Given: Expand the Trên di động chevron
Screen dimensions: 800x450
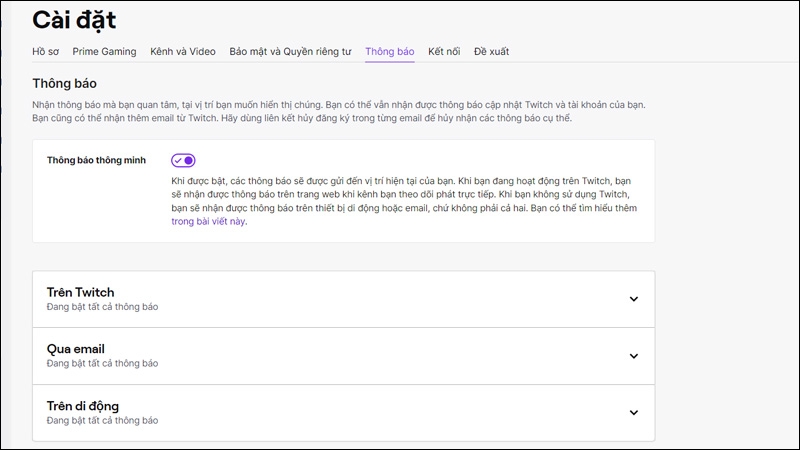Looking at the screenshot, I should [x=634, y=413].
